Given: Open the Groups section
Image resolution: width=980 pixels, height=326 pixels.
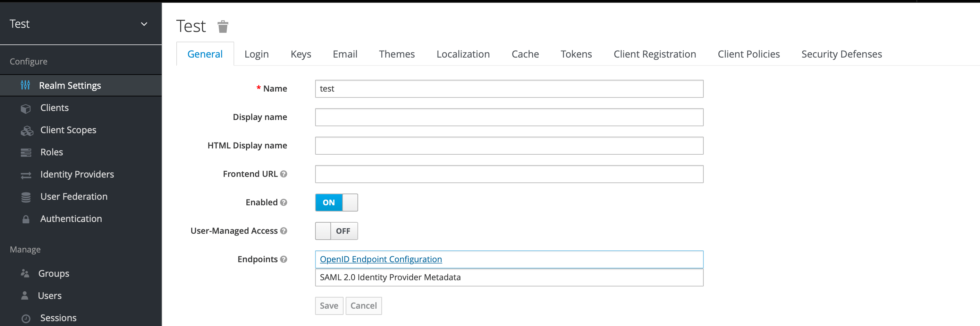Looking at the screenshot, I should [53, 273].
